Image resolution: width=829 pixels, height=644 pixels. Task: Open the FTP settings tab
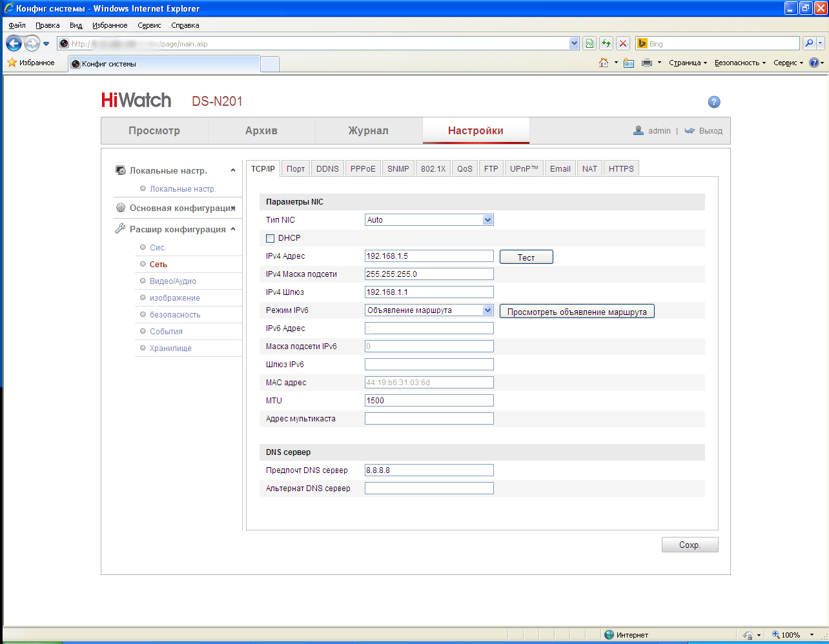click(491, 168)
